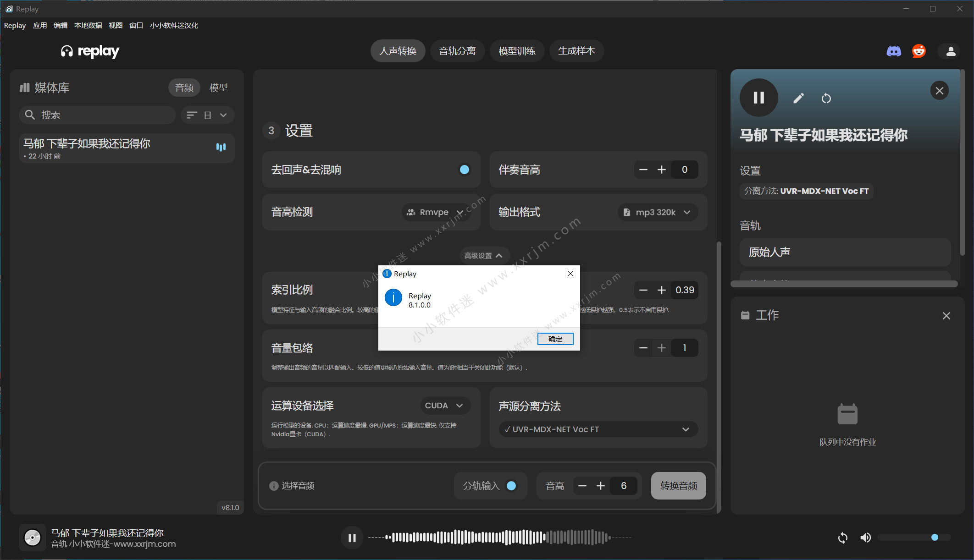Image resolution: width=974 pixels, height=560 pixels.
Task: Click the bottom 音高 value field showing 6
Action: click(x=624, y=486)
